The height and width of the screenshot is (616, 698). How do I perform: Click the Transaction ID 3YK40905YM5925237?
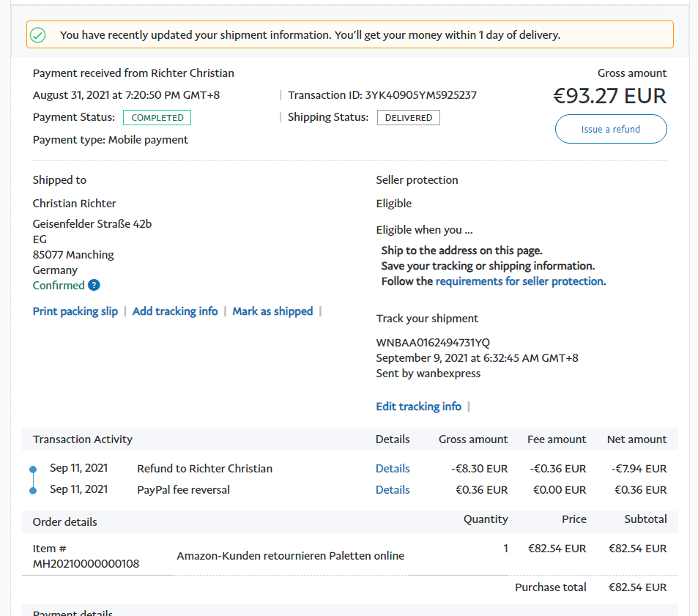pos(421,95)
